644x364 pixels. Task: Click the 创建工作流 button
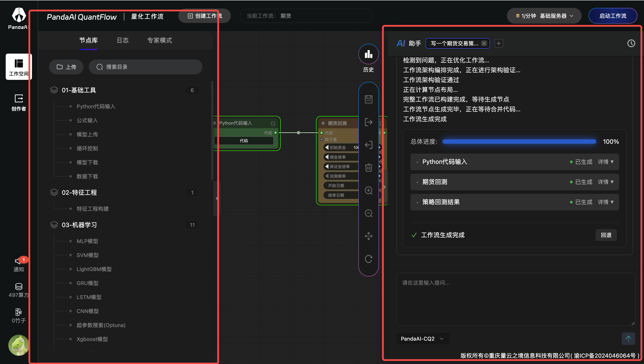click(205, 16)
